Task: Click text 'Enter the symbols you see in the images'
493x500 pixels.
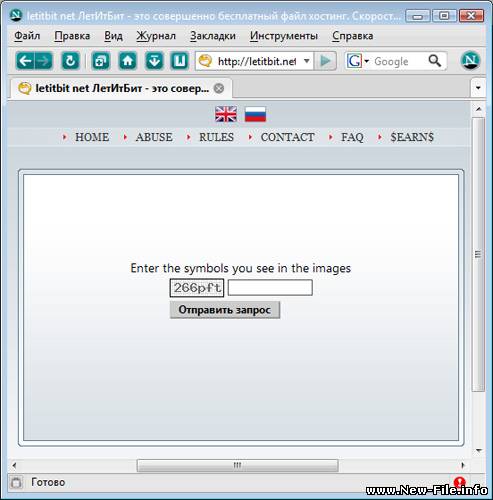Action: pos(240,268)
